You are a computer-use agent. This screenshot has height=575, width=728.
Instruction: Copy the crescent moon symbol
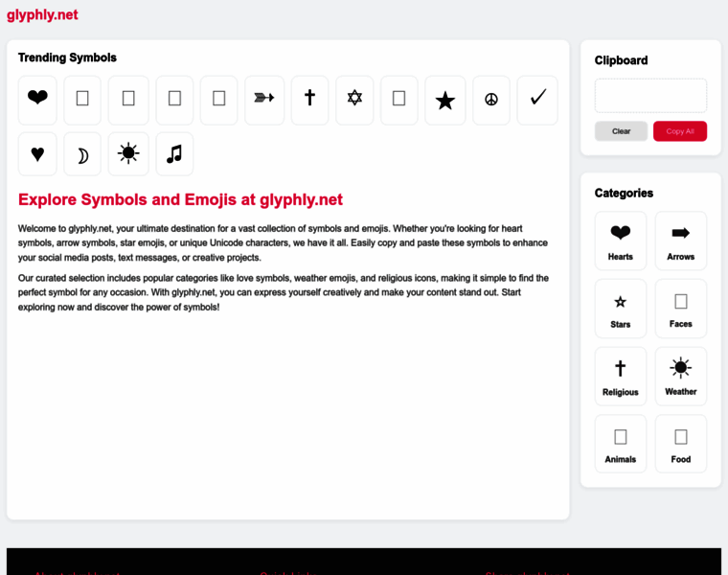[x=82, y=154]
